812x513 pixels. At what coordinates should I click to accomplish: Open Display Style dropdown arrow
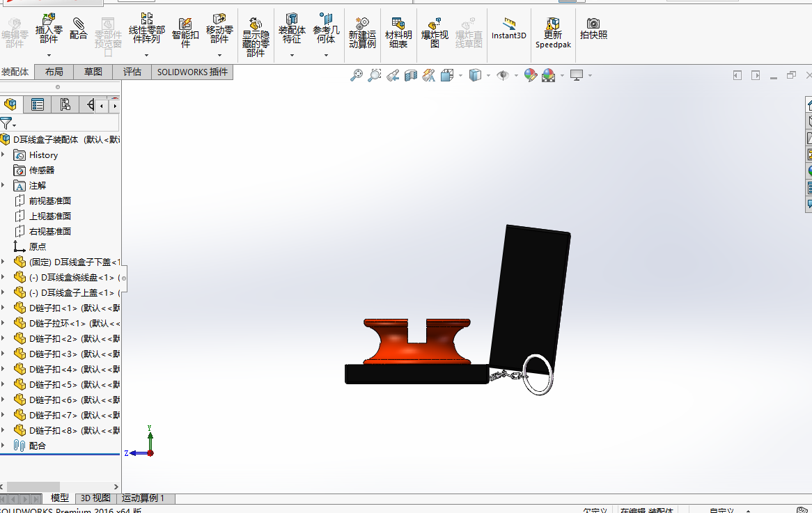click(488, 76)
